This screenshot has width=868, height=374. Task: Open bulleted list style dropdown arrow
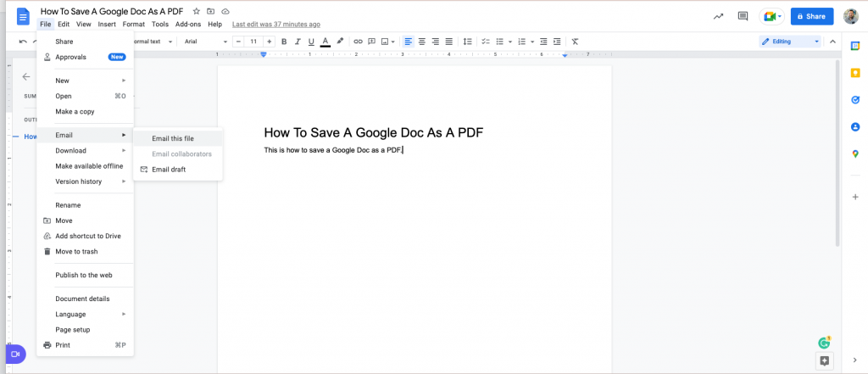[x=509, y=42]
